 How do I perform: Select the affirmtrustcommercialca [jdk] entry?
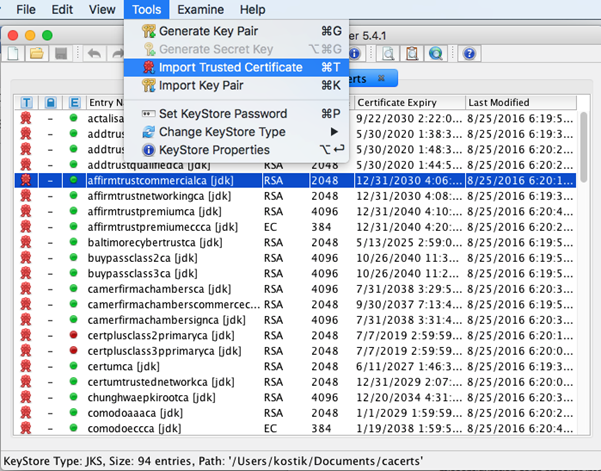295,180
